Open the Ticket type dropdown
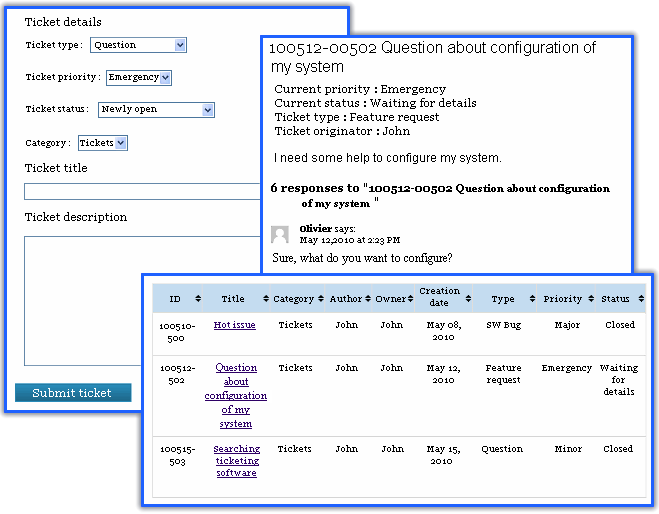The height and width of the screenshot is (514, 659). 138,45
